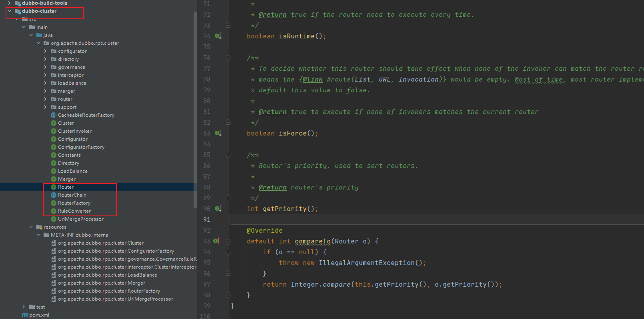The width and height of the screenshot is (644, 319).
Task: Expand the loadbalance package
Action: pos(46,83)
